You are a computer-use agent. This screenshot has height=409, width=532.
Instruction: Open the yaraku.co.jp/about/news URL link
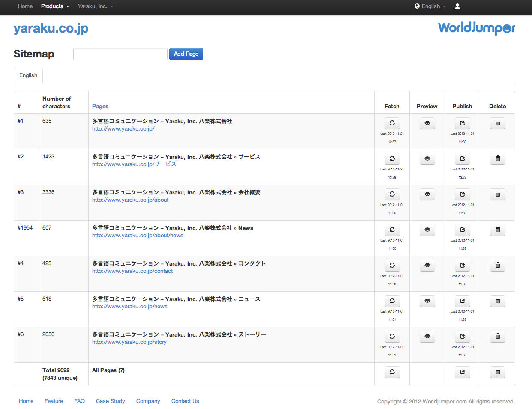pos(138,236)
